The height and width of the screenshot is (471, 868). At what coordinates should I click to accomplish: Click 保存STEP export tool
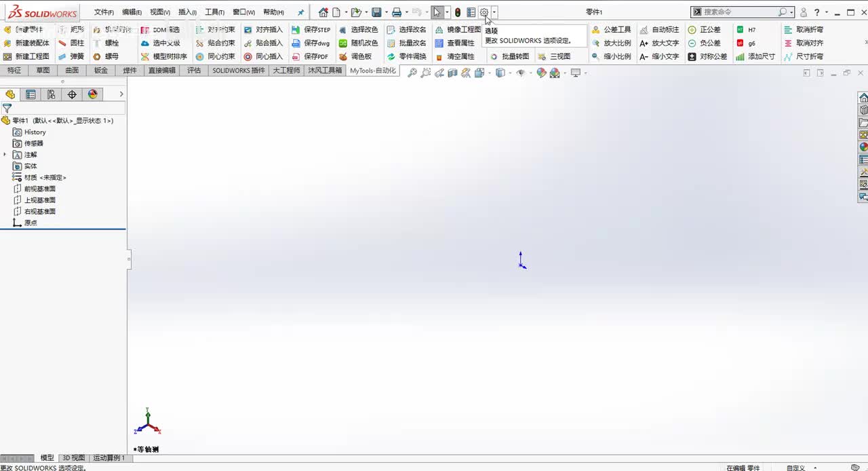pyautogui.click(x=311, y=29)
